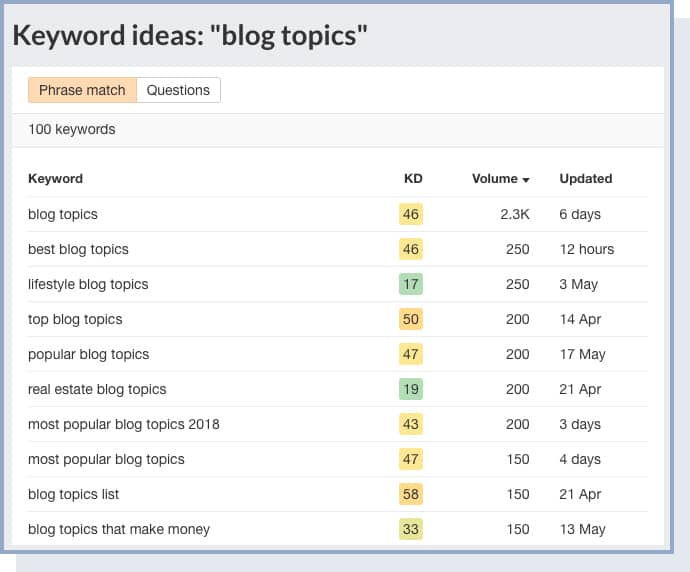Select 'lifestyle blog topics' keyword
690x572 pixels.
point(88,284)
